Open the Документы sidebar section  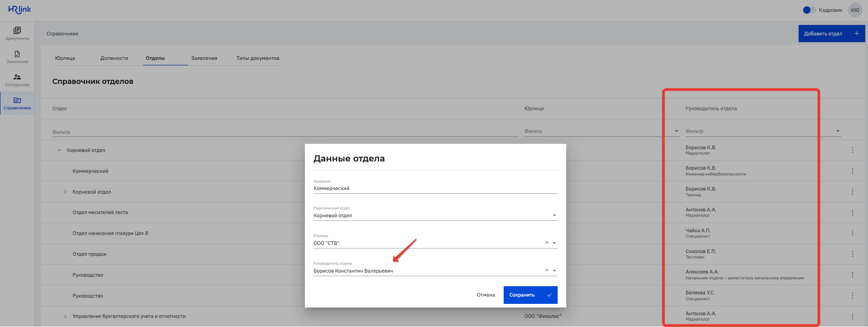pyautogui.click(x=17, y=34)
